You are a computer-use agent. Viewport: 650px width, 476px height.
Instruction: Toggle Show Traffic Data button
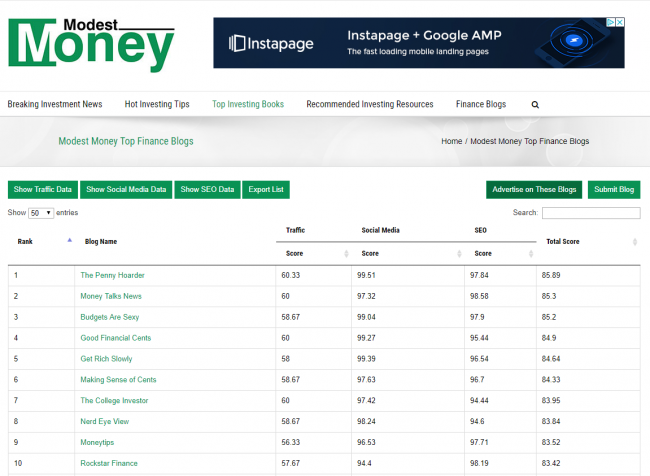(42, 189)
